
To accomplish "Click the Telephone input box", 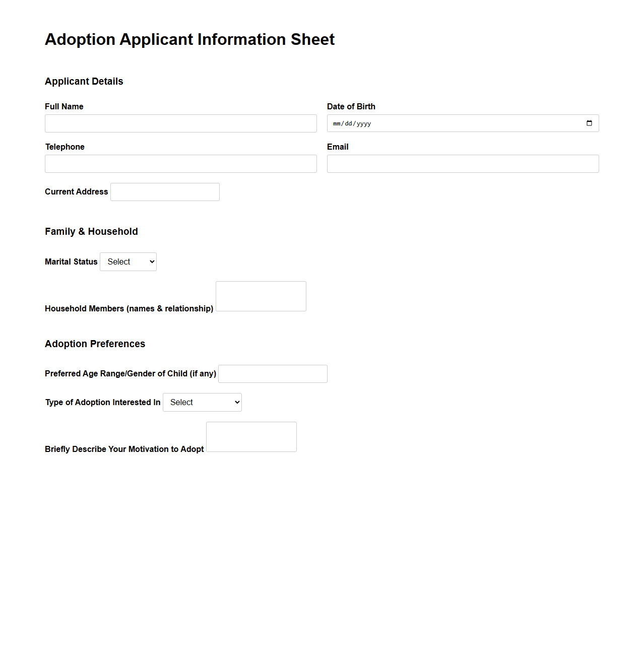I will click(x=180, y=164).
